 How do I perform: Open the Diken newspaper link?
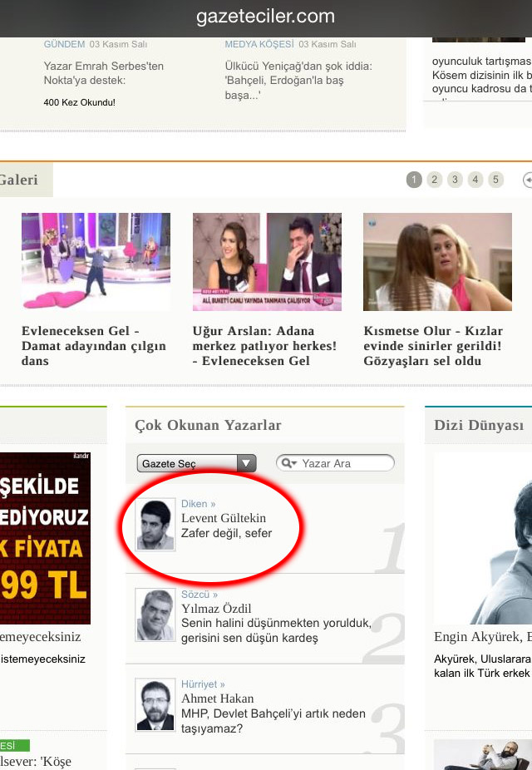pos(198,504)
